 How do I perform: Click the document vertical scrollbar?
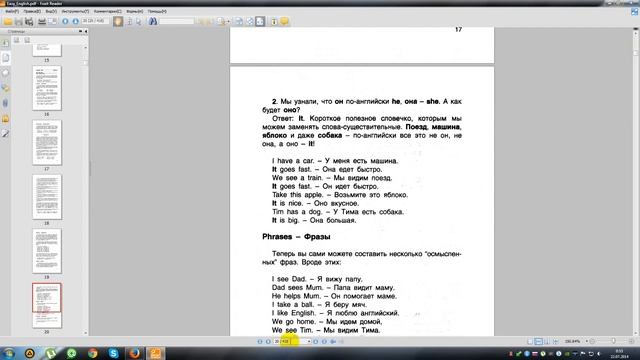pyautogui.click(x=636, y=182)
